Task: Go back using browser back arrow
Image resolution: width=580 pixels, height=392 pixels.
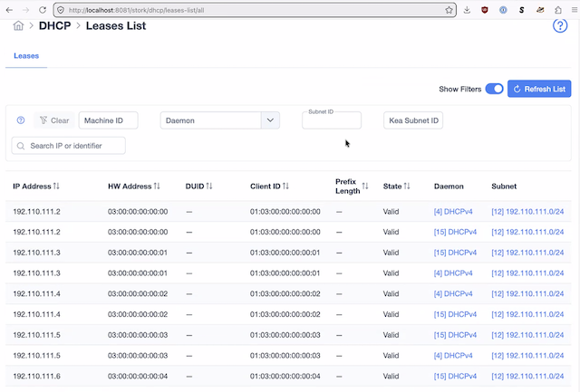Action: [9, 10]
